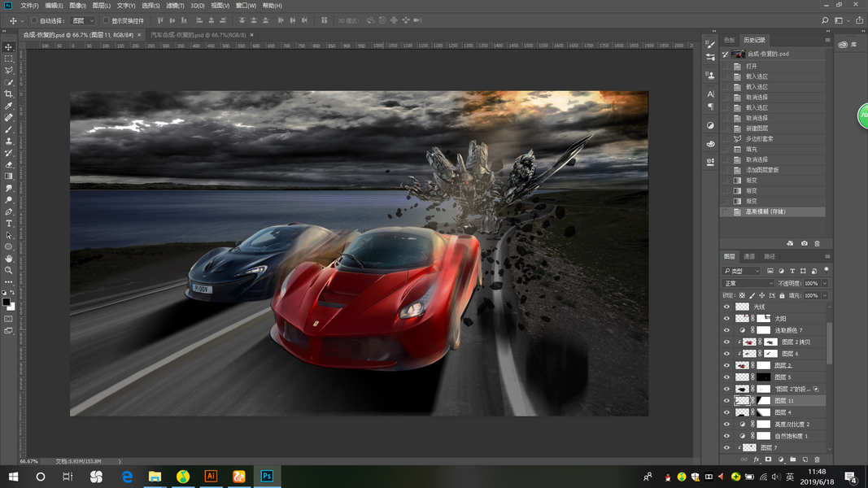Select the Gradient tool

pyautogui.click(x=8, y=176)
